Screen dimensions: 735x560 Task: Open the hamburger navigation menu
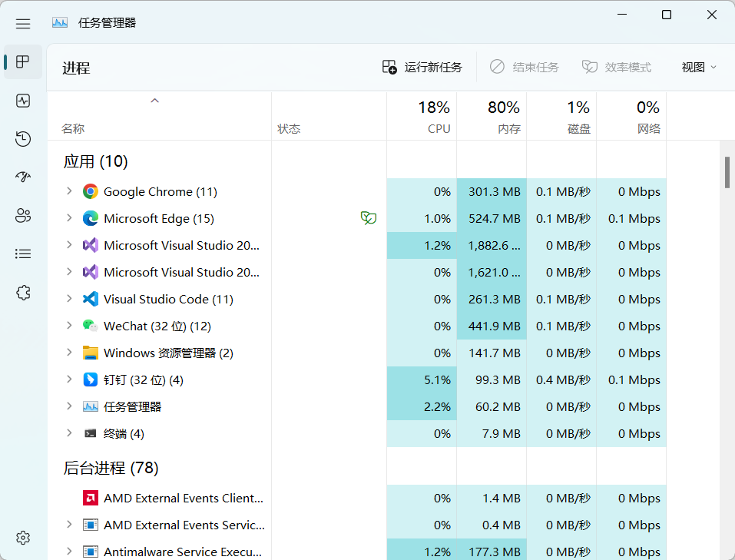[22, 24]
